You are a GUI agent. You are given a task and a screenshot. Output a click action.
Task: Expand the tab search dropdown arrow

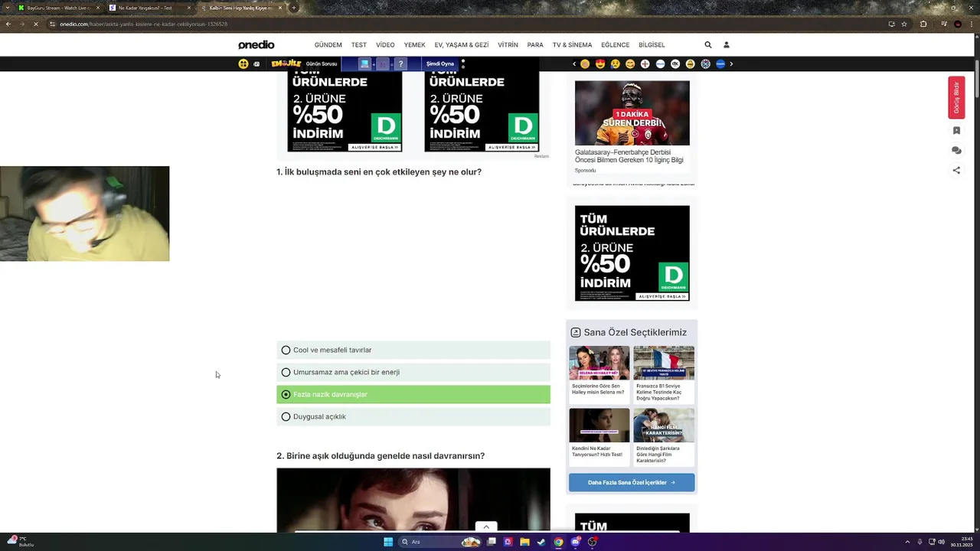pos(7,8)
